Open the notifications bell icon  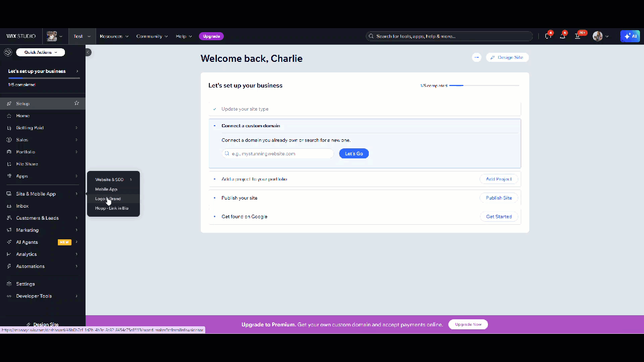tap(562, 36)
